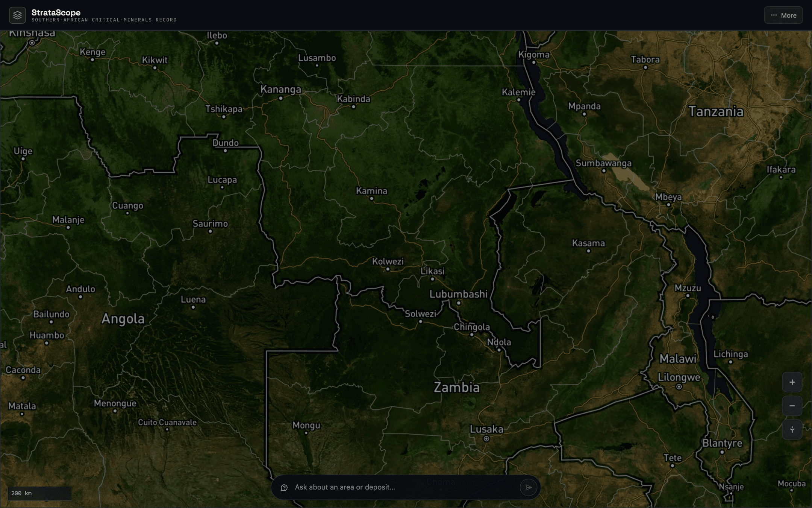The height and width of the screenshot is (508, 812).
Task: Select the Tete city label
Action: click(673, 458)
